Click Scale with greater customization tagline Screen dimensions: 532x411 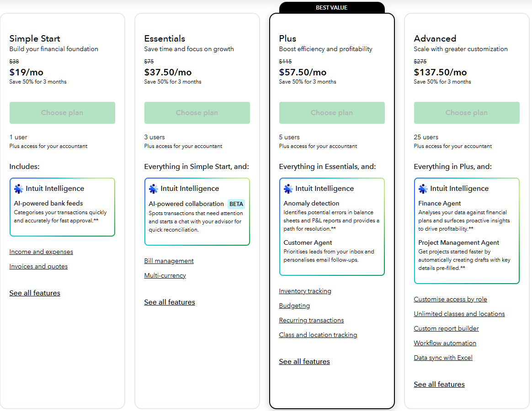[x=460, y=49]
